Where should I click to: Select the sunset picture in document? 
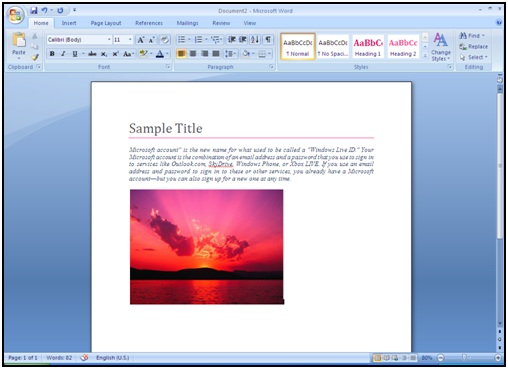(207, 247)
